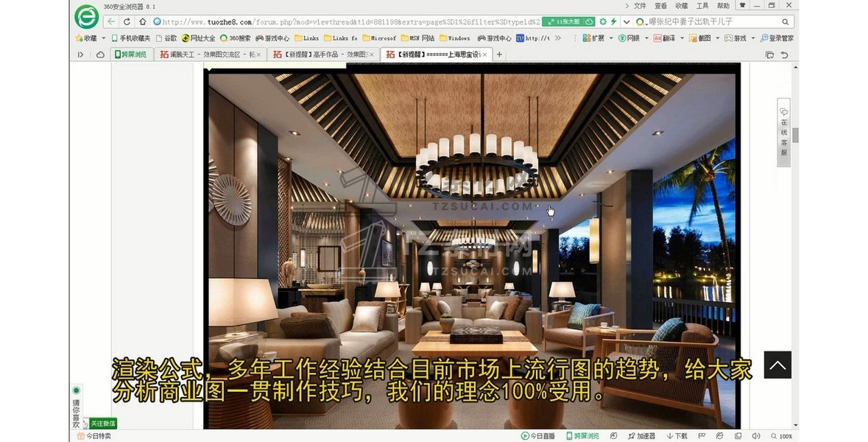868x442 pixels.
Task: Click the green circular extension icon in address bar
Action: click(x=603, y=21)
